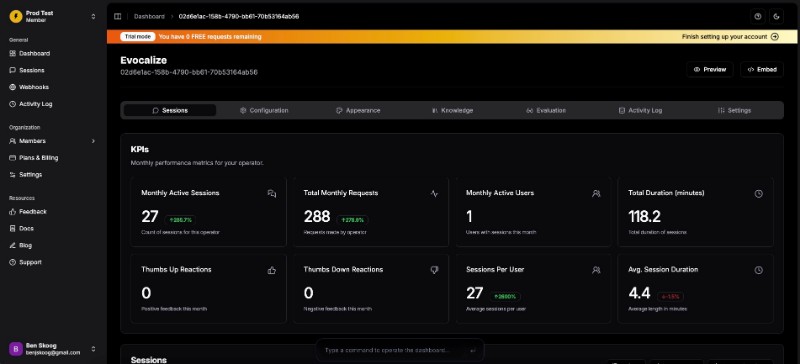Click the Monthly Active Sessions chat icon
The height and width of the screenshot is (364, 800).
pos(272,193)
